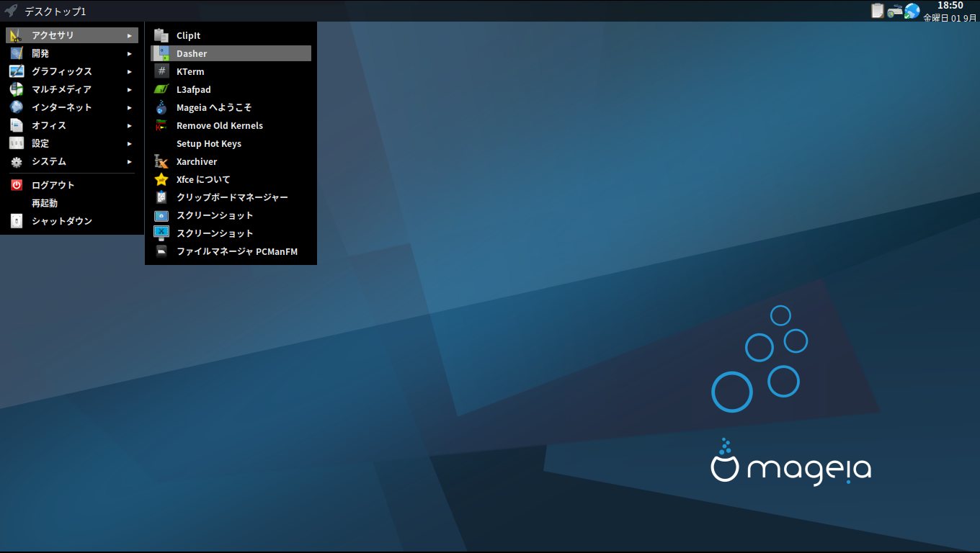Choose シャットダウン from the menu

coord(72,221)
